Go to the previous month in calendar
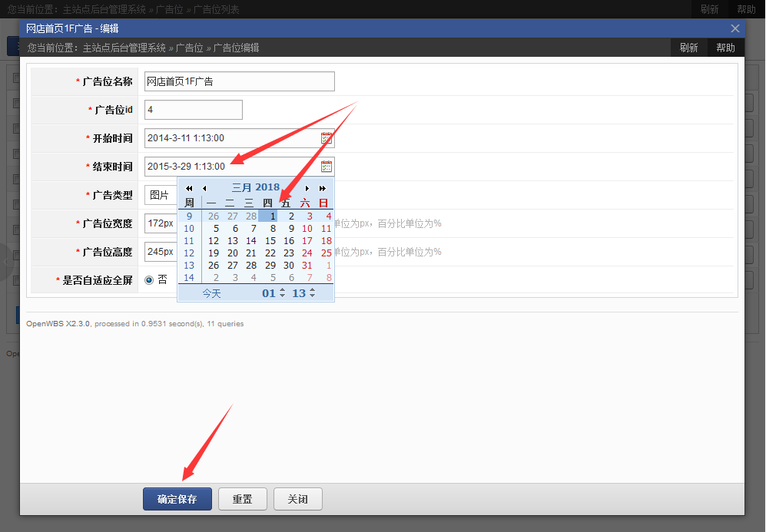The width and height of the screenshot is (766, 532). 204,188
